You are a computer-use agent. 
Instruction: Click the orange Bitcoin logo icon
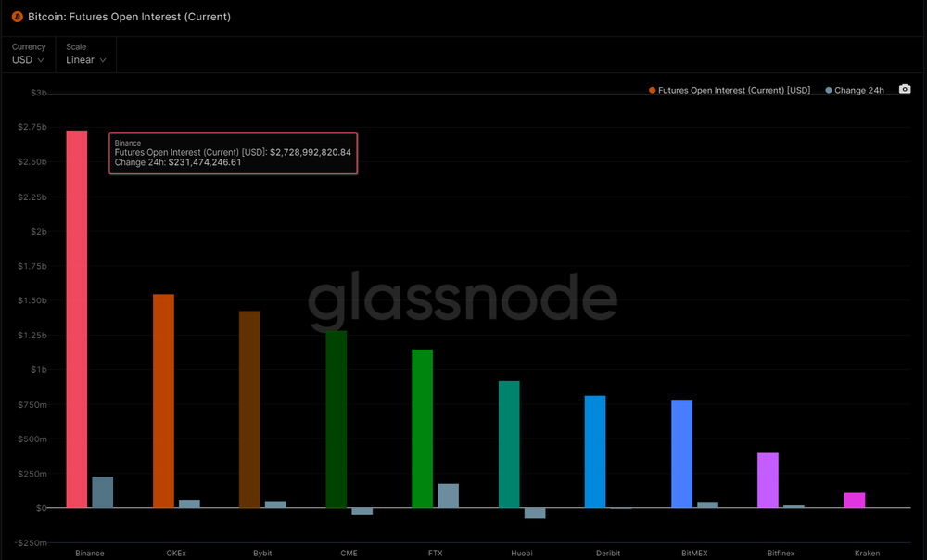click(x=17, y=17)
